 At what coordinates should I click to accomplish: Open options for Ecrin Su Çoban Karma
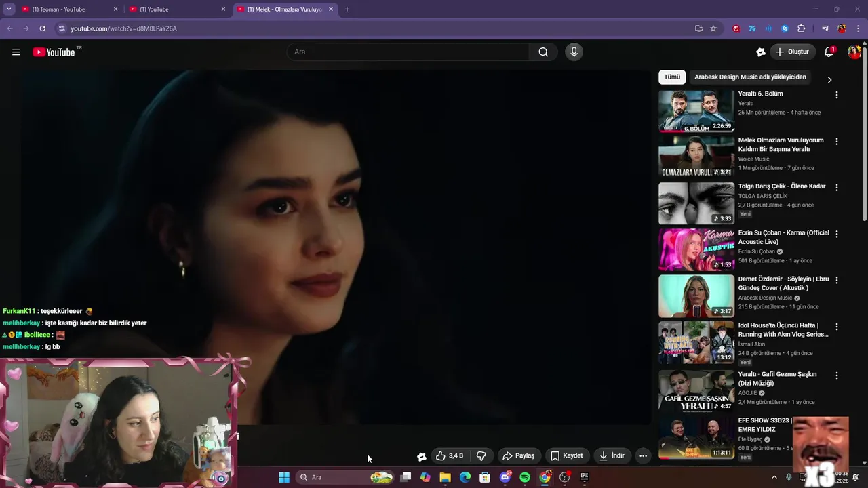(836, 235)
